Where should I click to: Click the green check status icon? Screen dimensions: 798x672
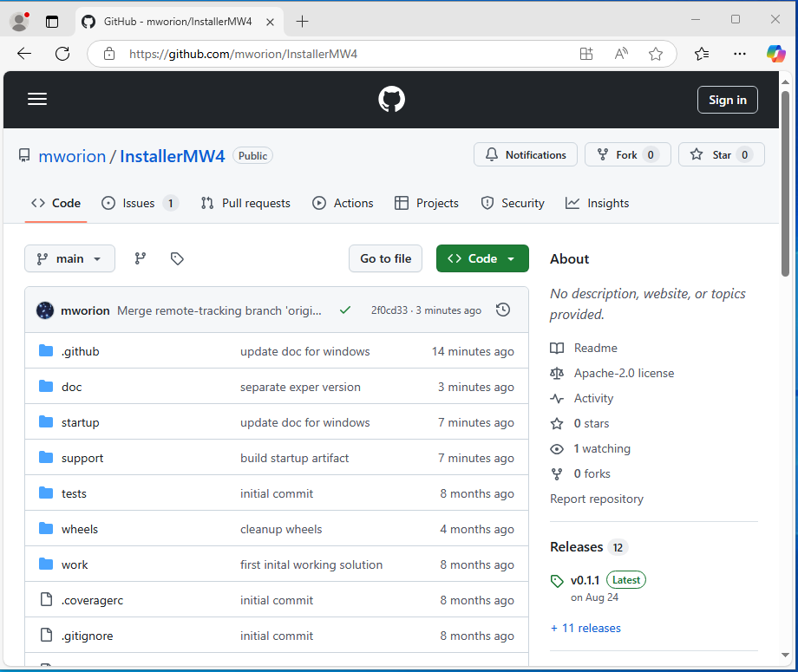[x=345, y=310]
